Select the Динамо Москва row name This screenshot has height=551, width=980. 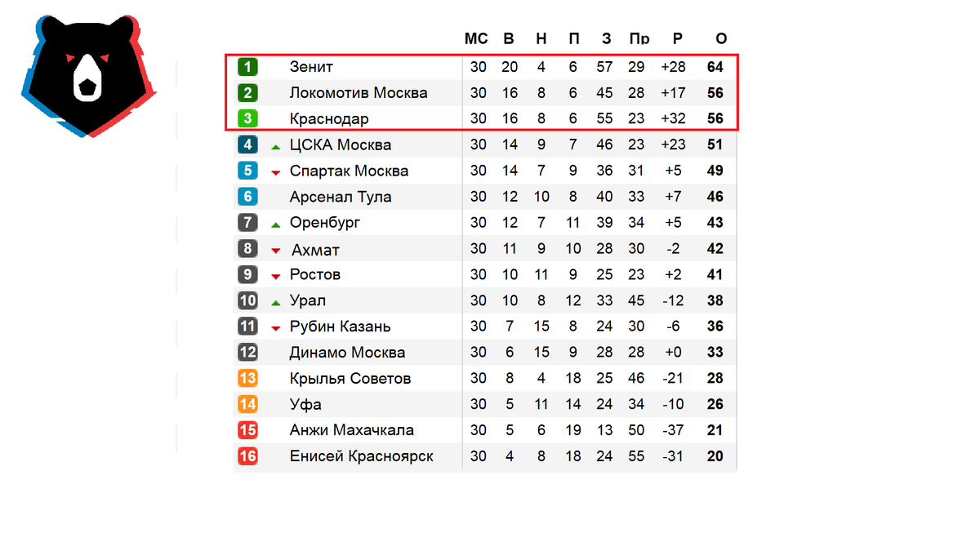(348, 353)
